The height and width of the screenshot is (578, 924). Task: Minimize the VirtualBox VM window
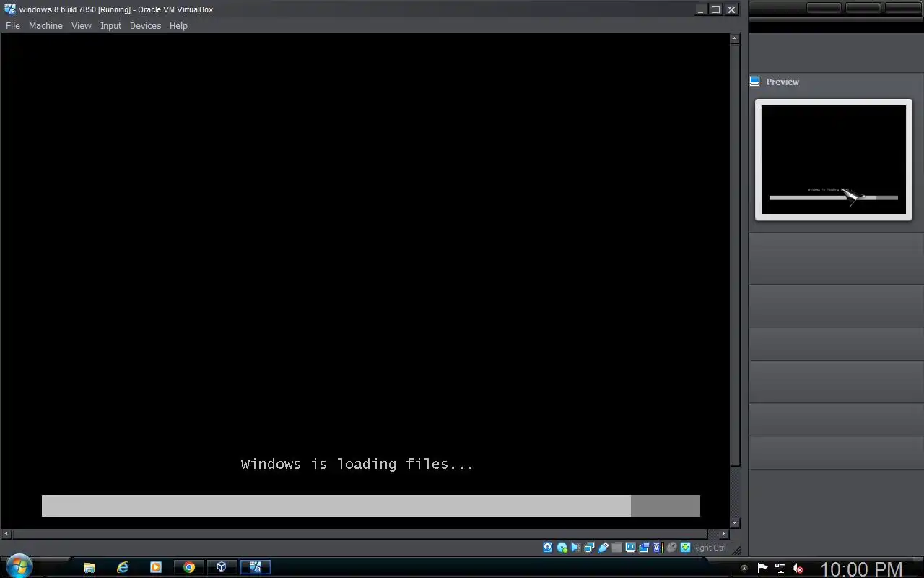(700, 9)
